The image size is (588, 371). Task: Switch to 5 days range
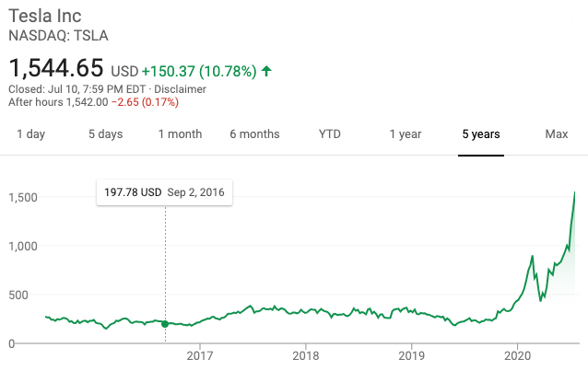(105, 134)
